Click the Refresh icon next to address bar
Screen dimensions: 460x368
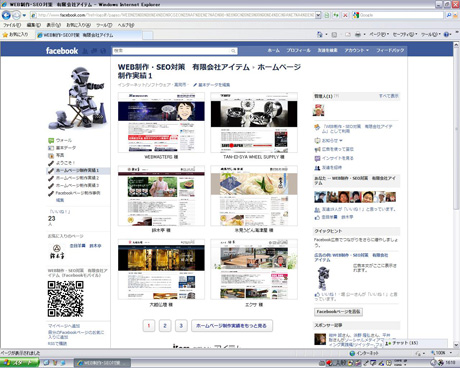point(336,15)
